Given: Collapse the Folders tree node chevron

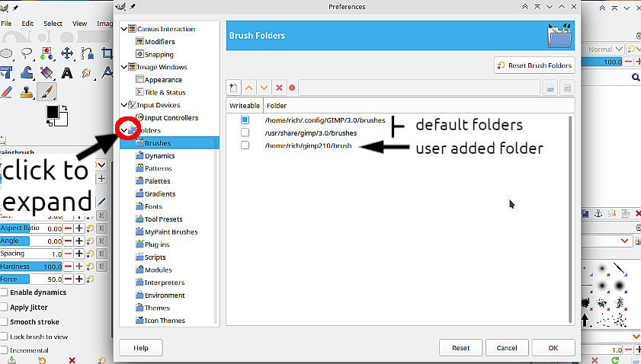Looking at the screenshot, I should 124,130.
